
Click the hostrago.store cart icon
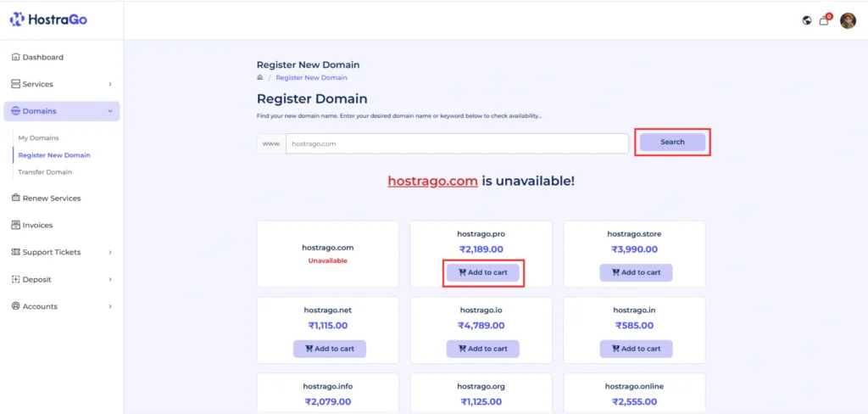[x=615, y=272]
